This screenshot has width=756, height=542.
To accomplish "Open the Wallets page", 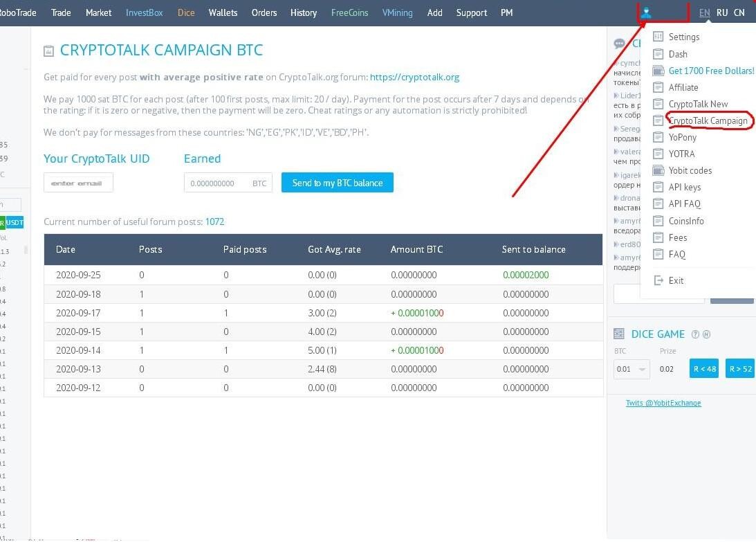I will tap(223, 12).
